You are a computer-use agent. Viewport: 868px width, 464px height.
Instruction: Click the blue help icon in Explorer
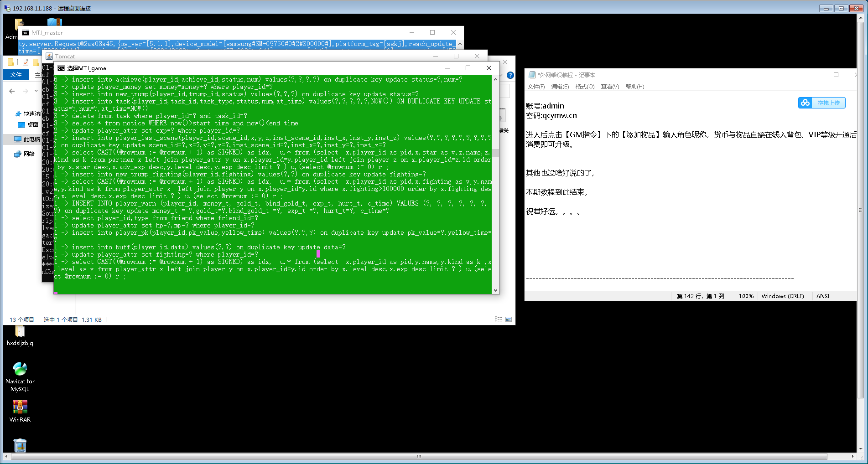click(x=510, y=75)
